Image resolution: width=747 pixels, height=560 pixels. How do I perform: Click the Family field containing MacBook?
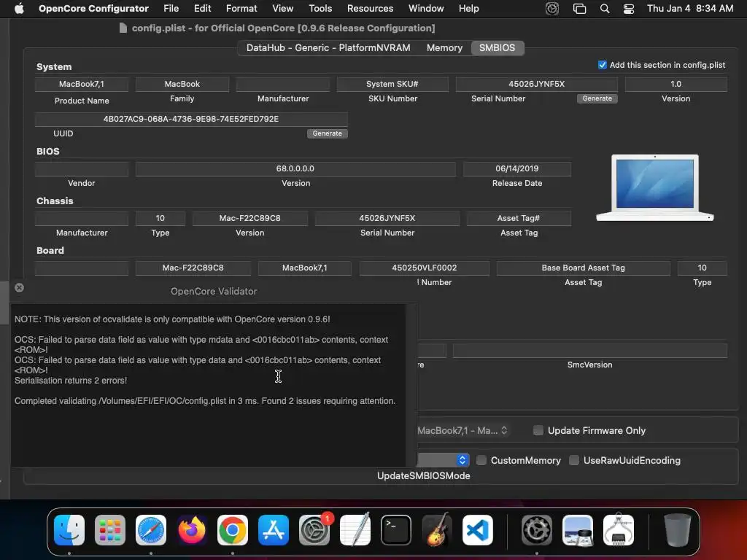coord(182,85)
